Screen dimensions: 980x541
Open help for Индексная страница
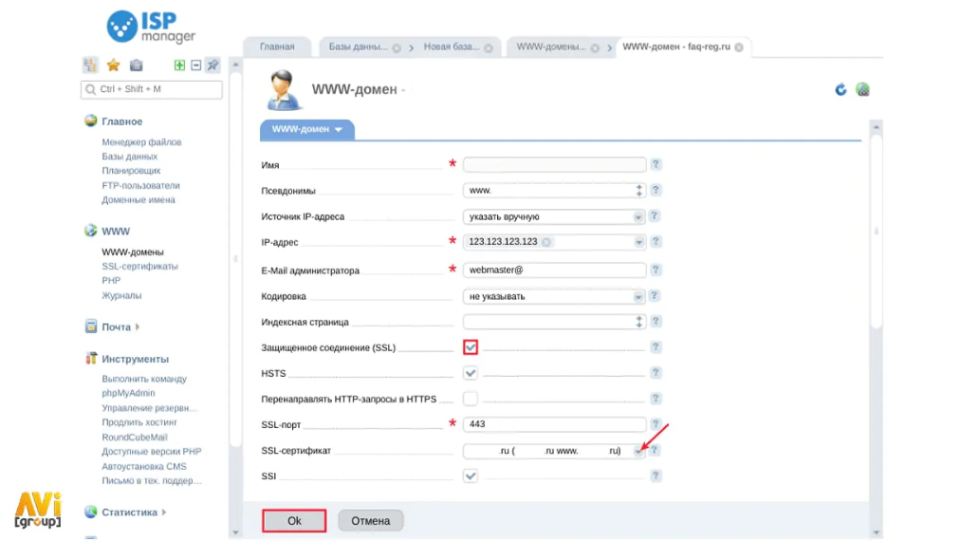coord(656,321)
